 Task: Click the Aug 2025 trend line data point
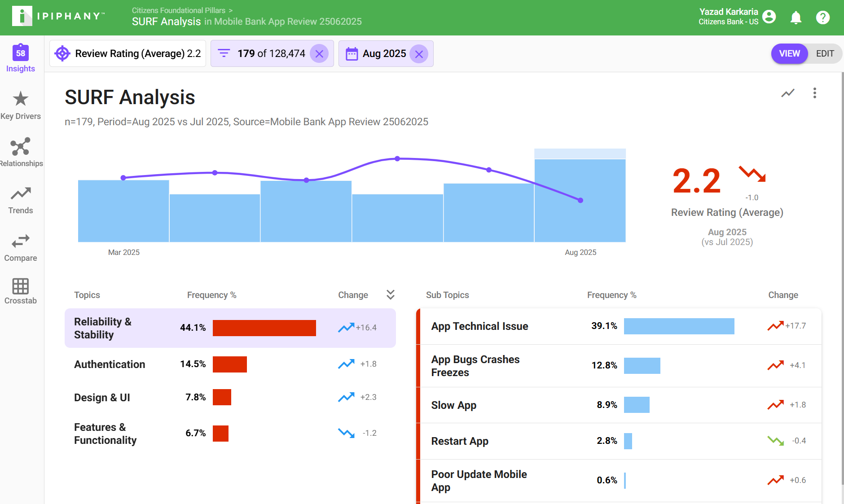click(x=580, y=200)
